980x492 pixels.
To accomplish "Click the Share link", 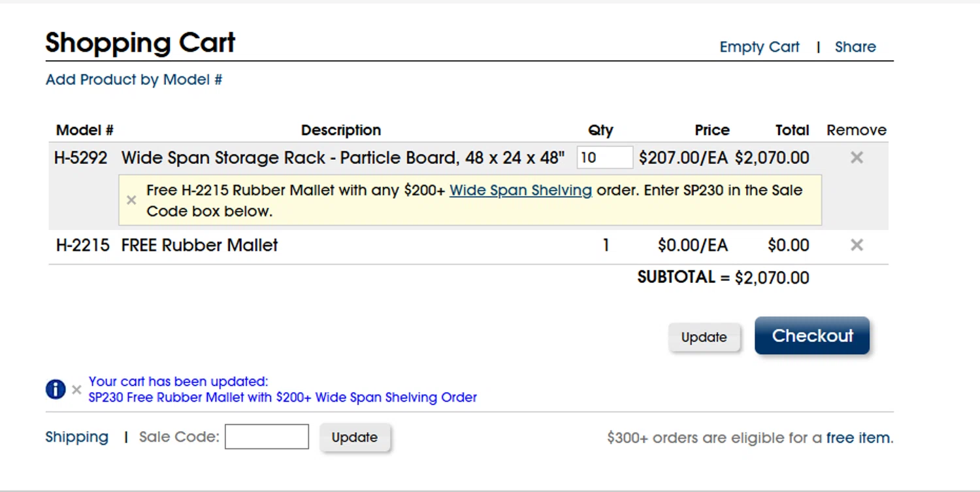I will click(x=855, y=47).
